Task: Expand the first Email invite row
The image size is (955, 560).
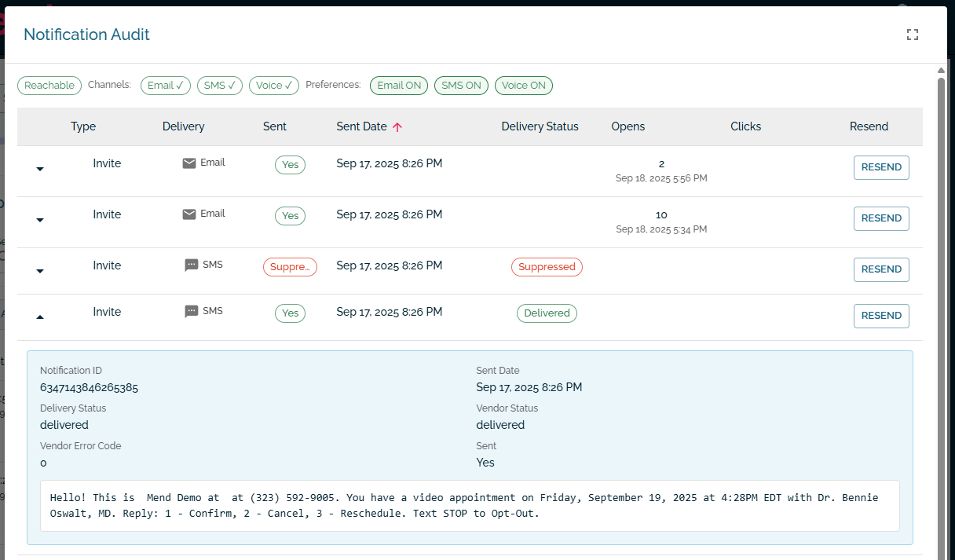Action: tap(40, 169)
